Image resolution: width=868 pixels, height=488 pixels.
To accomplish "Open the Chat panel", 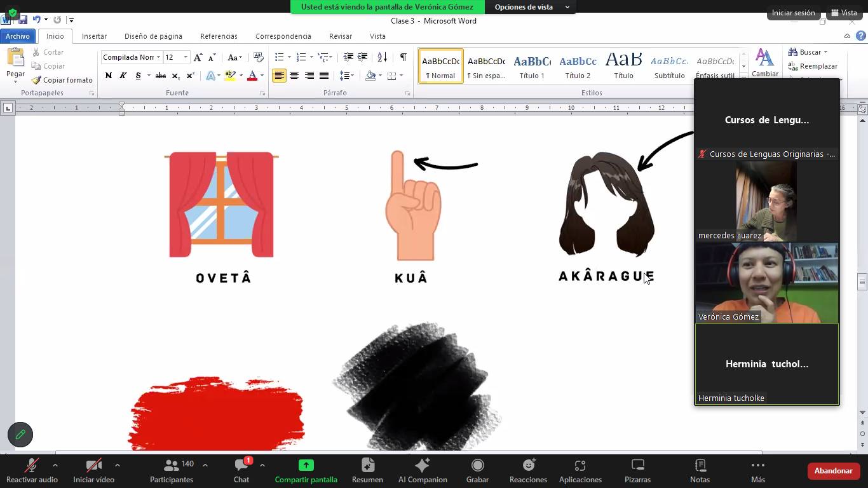I will [241, 471].
